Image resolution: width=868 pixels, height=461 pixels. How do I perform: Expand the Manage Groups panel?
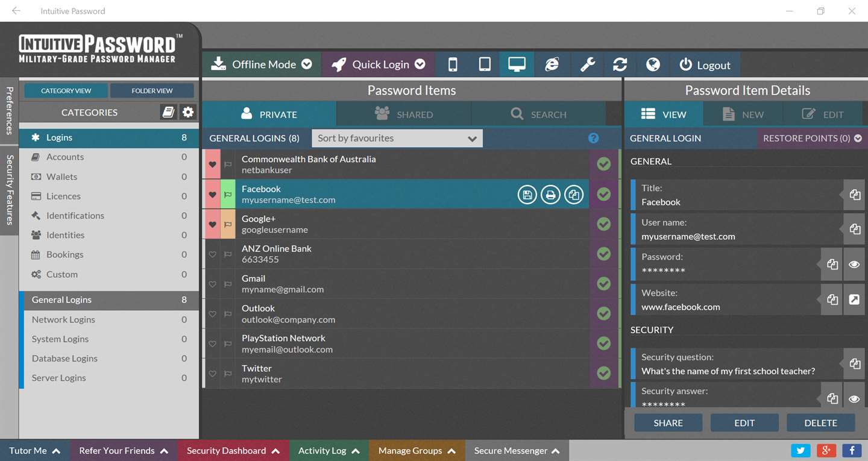(417, 450)
